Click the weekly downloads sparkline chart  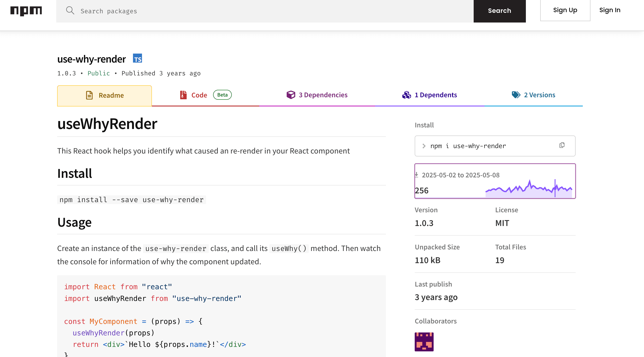tap(528, 189)
